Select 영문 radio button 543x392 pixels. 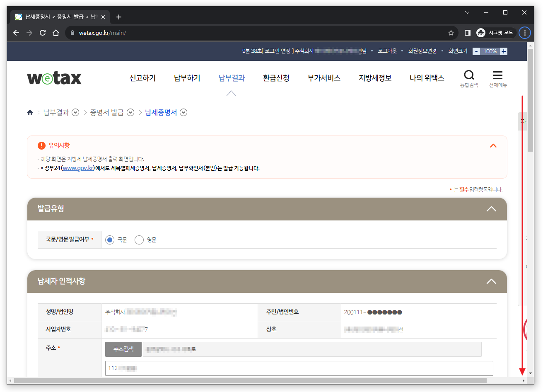tap(139, 240)
